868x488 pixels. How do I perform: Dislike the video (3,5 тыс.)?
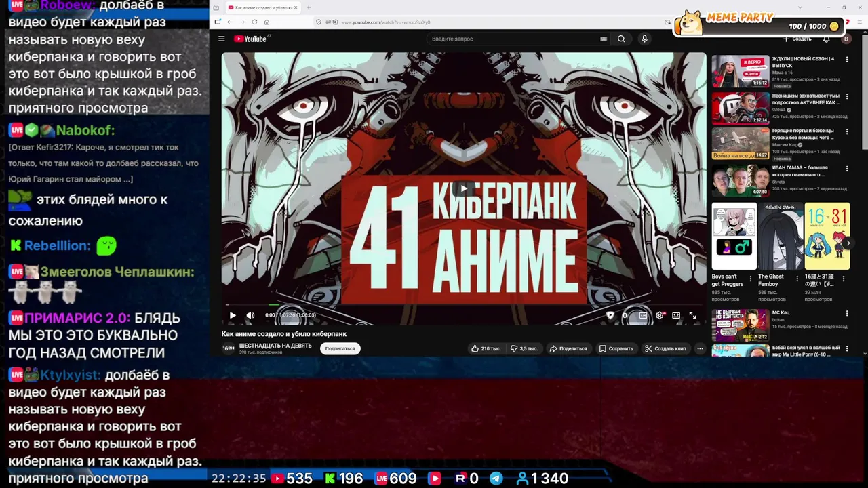pos(524,348)
